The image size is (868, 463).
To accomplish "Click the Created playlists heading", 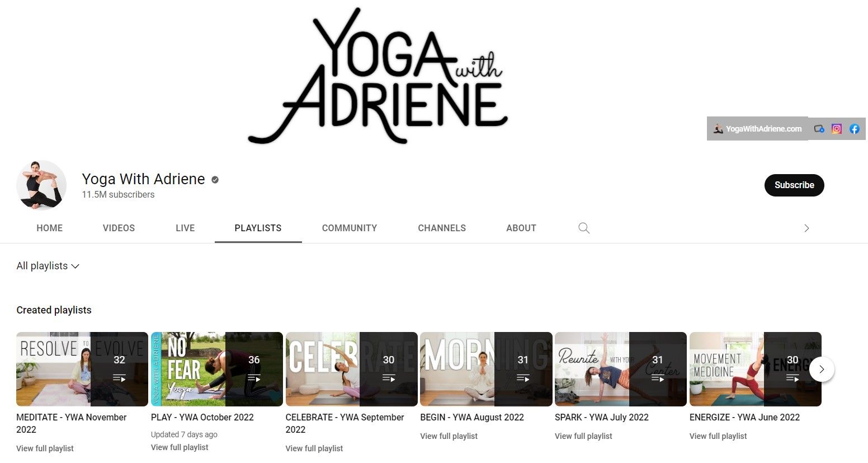I will (54, 310).
